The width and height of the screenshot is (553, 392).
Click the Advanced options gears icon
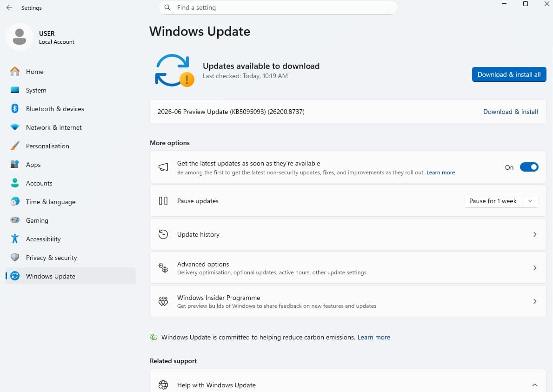tap(163, 267)
